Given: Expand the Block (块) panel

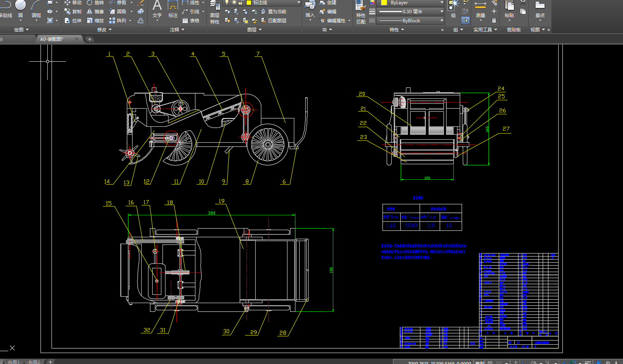Looking at the screenshot, I should [x=327, y=30].
